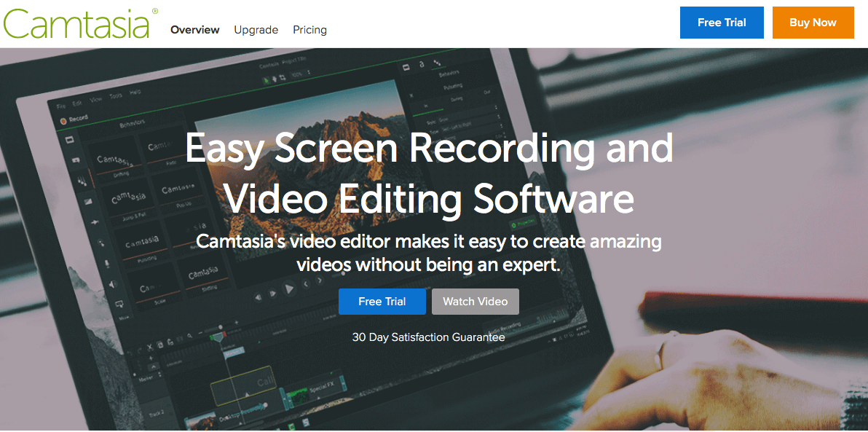Click the Free Trial button in the header
The height and width of the screenshot is (432, 868).
[x=721, y=23]
